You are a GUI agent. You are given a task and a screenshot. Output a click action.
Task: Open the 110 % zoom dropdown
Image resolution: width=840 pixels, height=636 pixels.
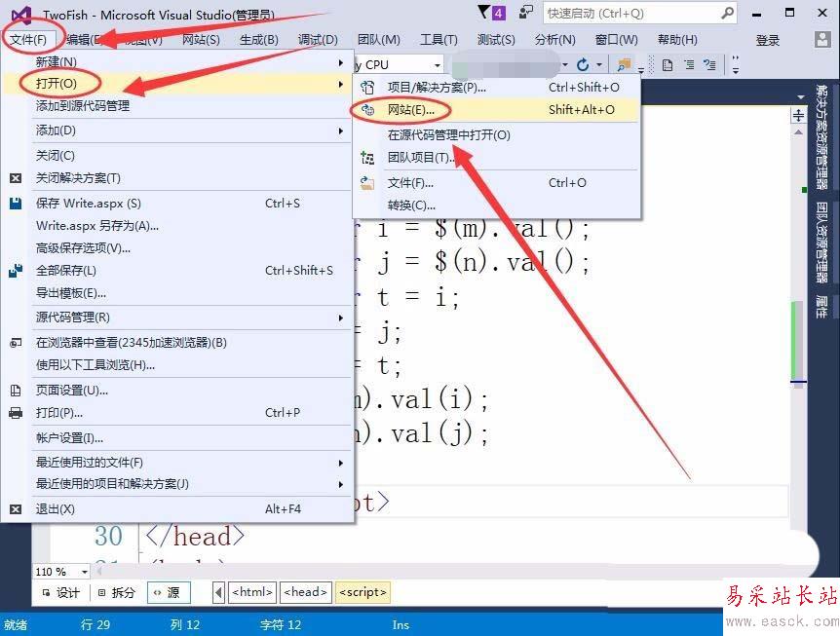84,572
